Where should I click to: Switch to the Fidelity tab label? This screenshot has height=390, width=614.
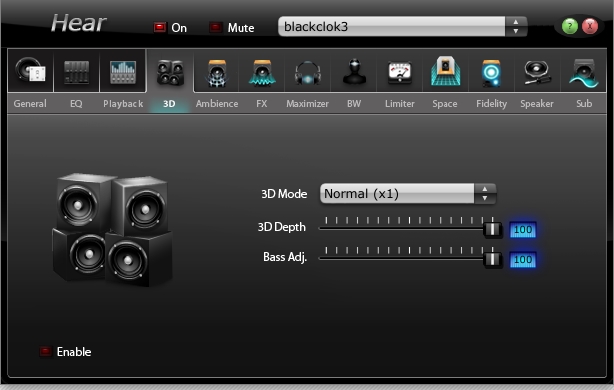click(x=491, y=104)
